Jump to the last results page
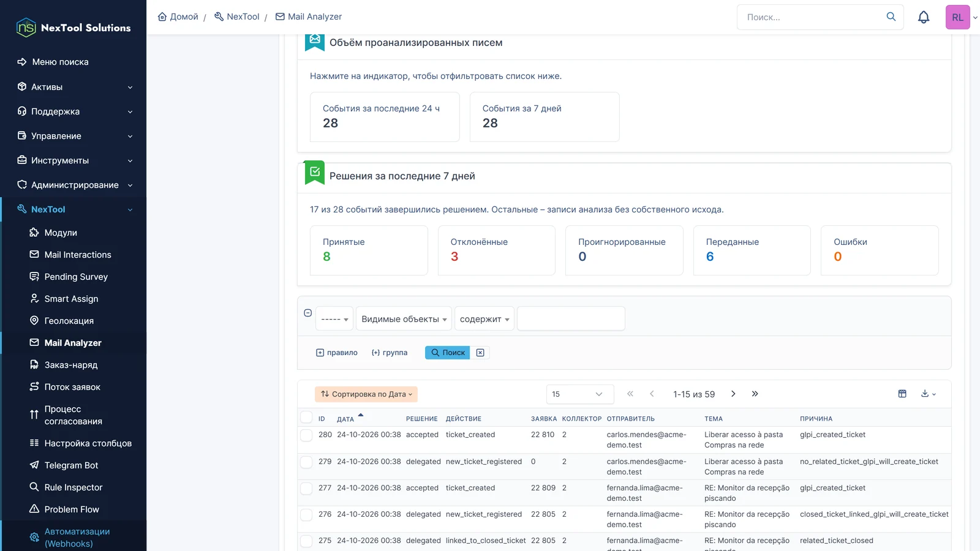 tap(755, 394)
